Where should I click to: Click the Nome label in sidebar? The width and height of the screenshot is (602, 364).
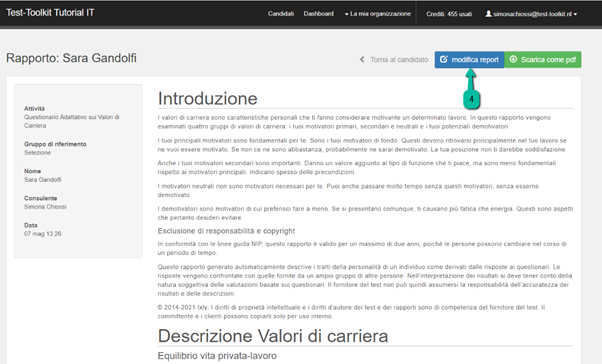click(x=32, y=171)
